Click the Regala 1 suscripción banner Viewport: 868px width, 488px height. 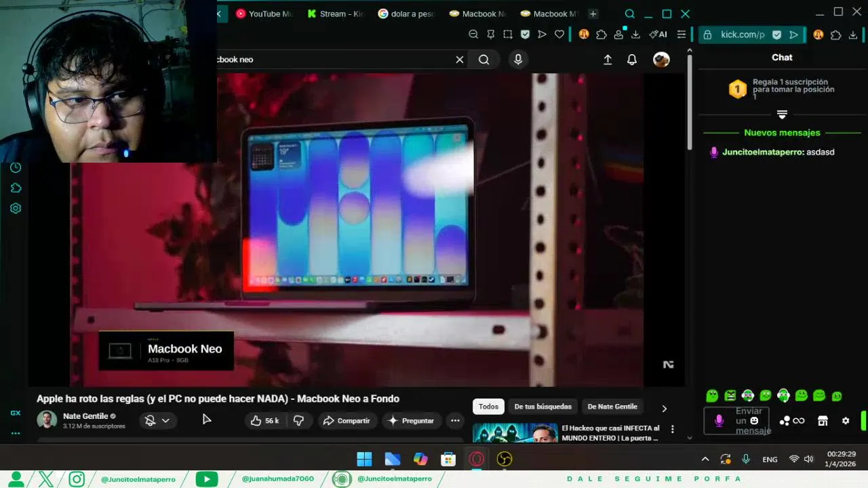782,89
